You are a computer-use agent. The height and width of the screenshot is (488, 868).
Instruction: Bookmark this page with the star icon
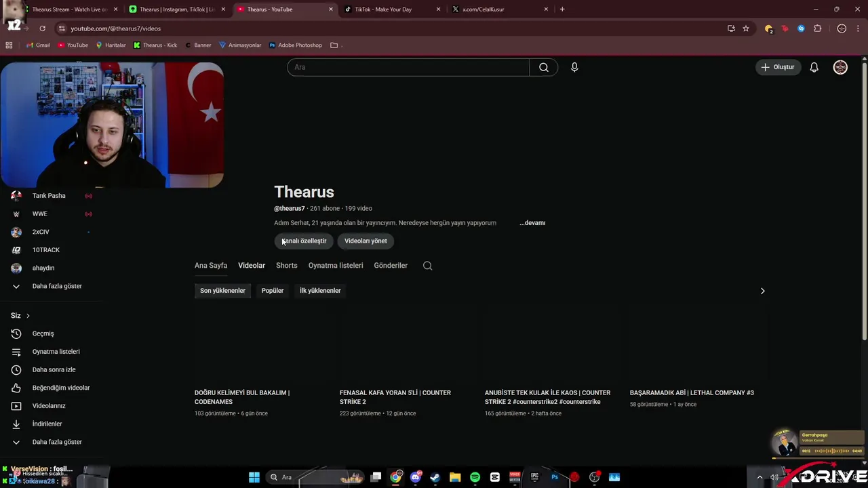(746, 28)
